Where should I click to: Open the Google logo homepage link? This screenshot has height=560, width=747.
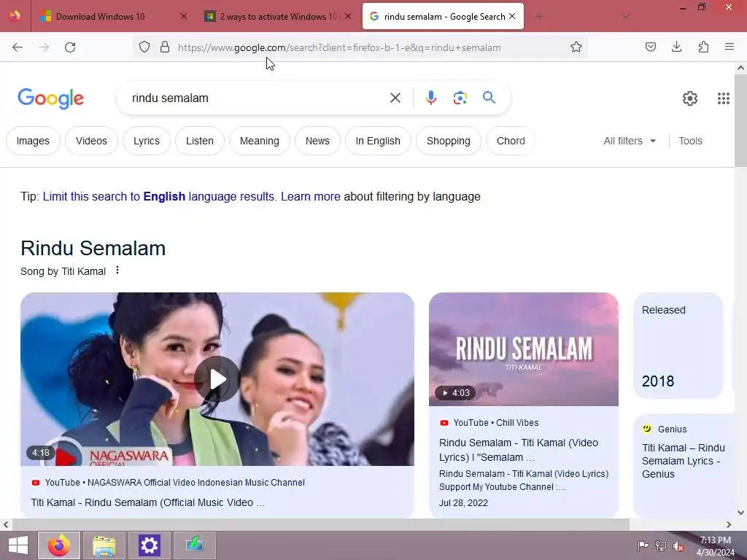[x=50, y=98]
